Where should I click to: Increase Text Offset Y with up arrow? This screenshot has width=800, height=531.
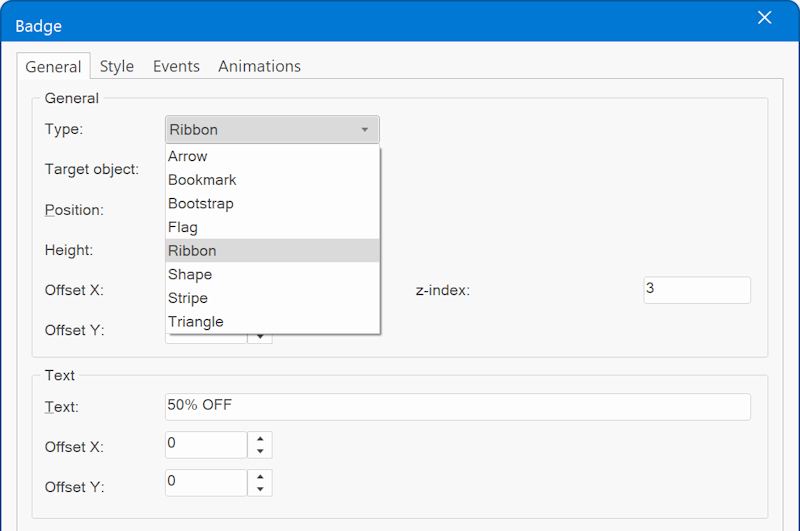coord(260,476)
